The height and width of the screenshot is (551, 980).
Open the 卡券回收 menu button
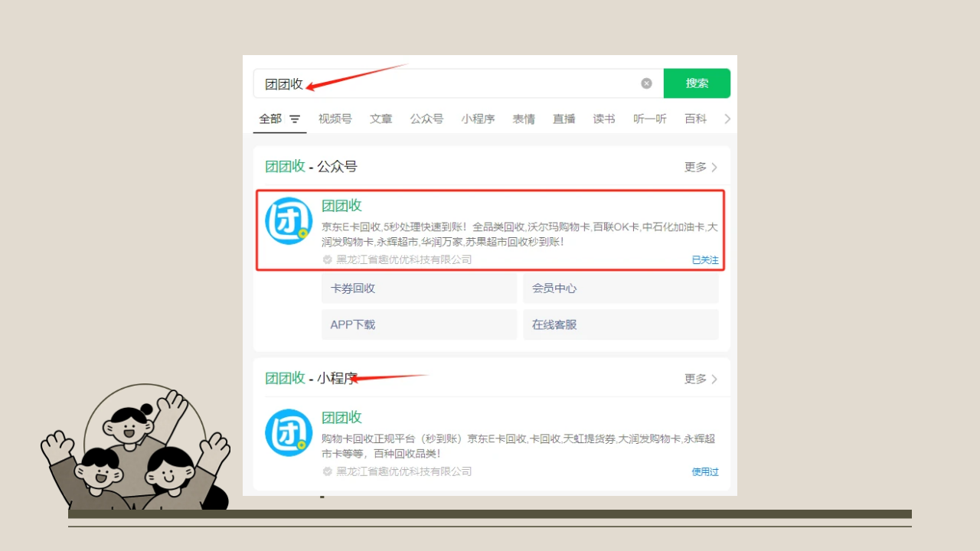click(420, 289)
